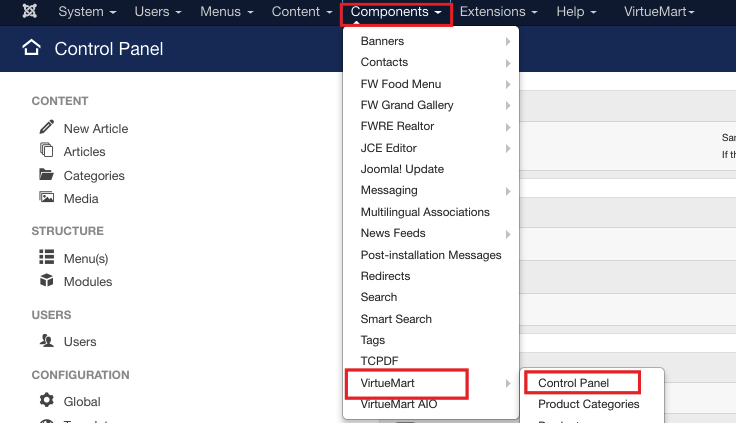736x423 pixels.
Task: Choose Smart Search in Components menu
Action: point(396,319)
